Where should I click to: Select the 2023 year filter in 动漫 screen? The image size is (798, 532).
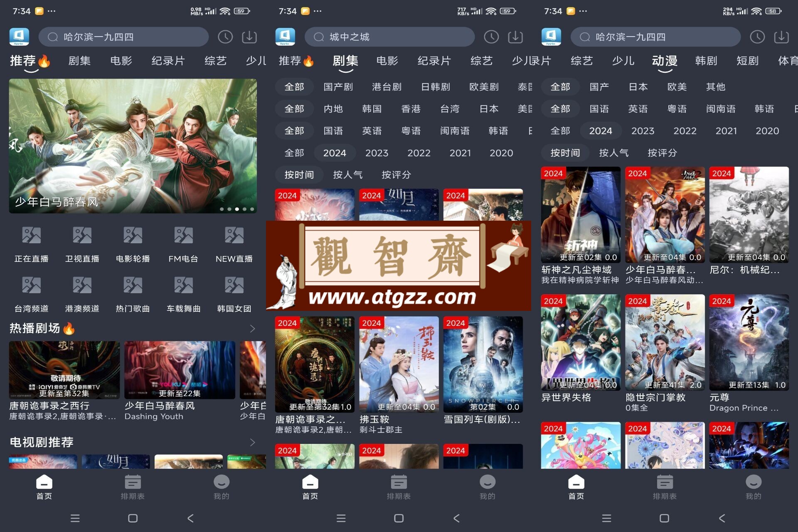(643, 131)
